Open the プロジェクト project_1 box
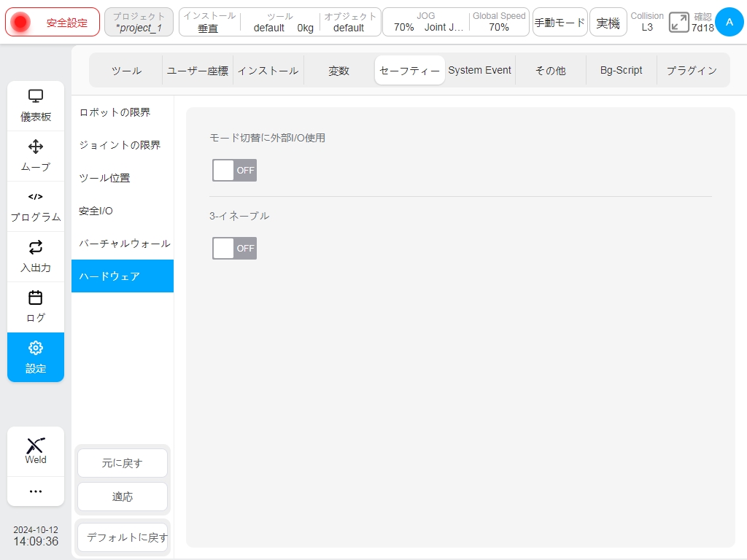Image resolution: width=747 pixels, height=560 pixels. (x=139, y=22)
